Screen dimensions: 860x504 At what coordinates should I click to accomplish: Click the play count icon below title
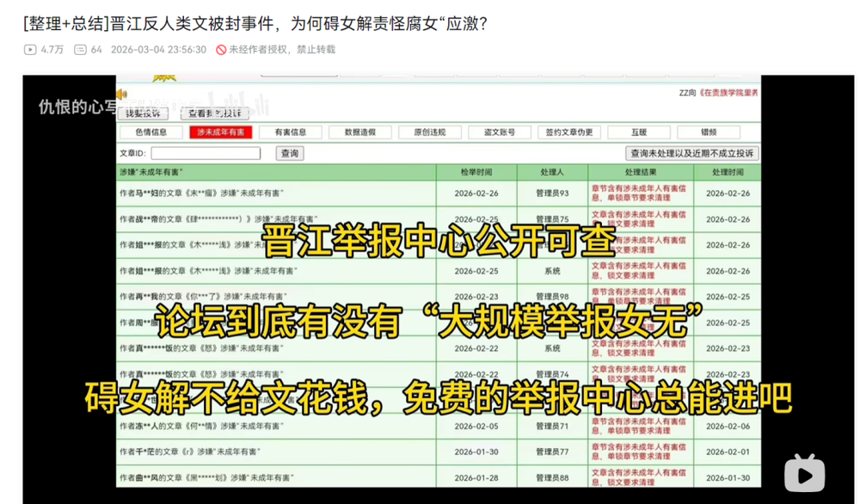click(30, 50)
